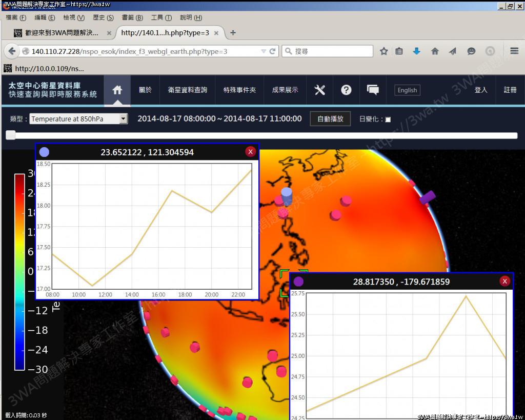The image size is (525, 420).
Task: Expand the Temperature at 850hPa dropdown
Action: [123, 119]
